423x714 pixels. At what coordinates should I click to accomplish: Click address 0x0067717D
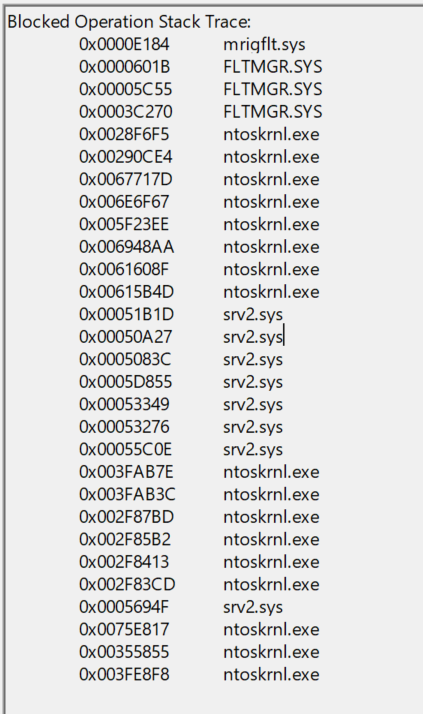click(126, 179)
